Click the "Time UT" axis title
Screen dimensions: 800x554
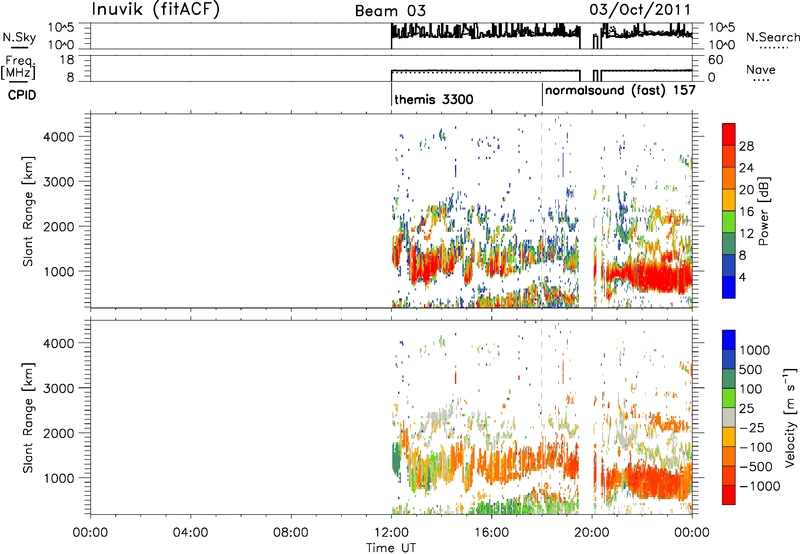coord(391,548)
